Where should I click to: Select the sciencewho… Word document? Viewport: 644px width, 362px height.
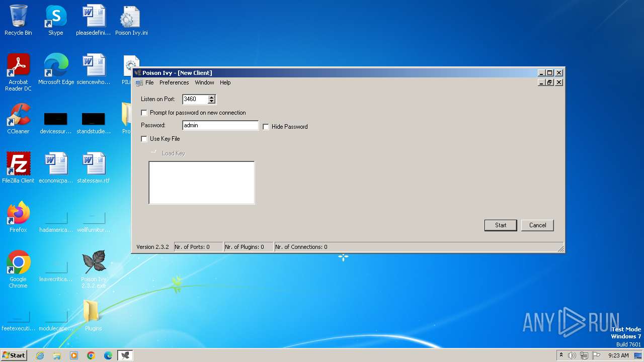click(x=94, y=69)
